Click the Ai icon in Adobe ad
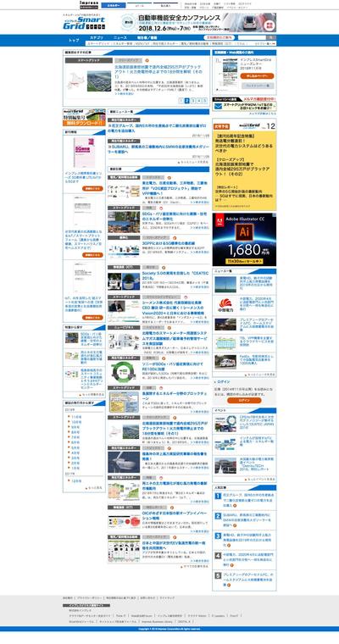This screenshot has height=644, width=339. pos(244,232)
